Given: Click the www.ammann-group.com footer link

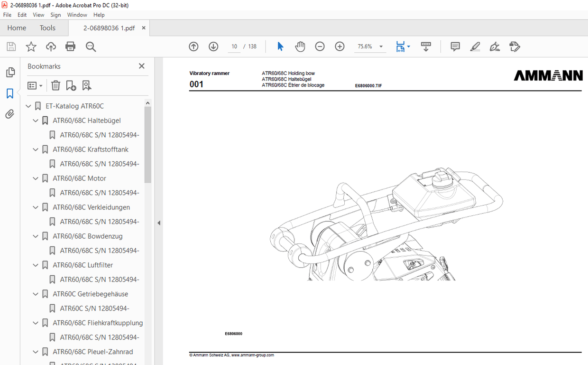Looking at the screenshot, I should 253,355.
